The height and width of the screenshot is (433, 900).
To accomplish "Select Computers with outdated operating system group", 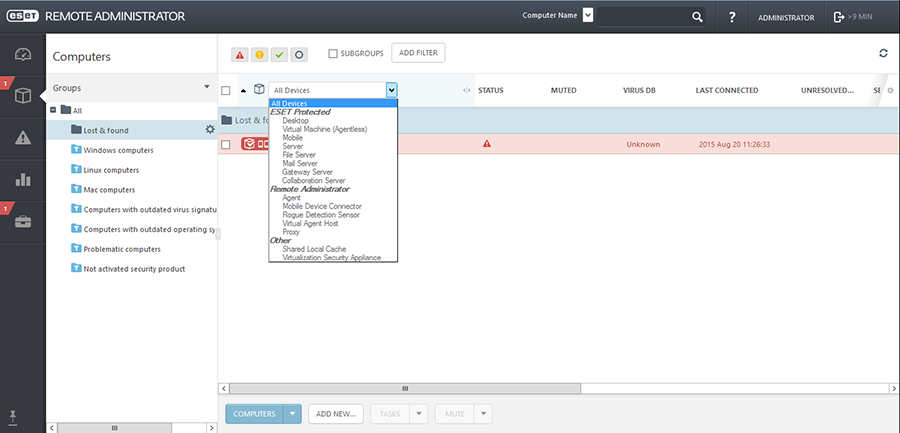I will (149, 229).
